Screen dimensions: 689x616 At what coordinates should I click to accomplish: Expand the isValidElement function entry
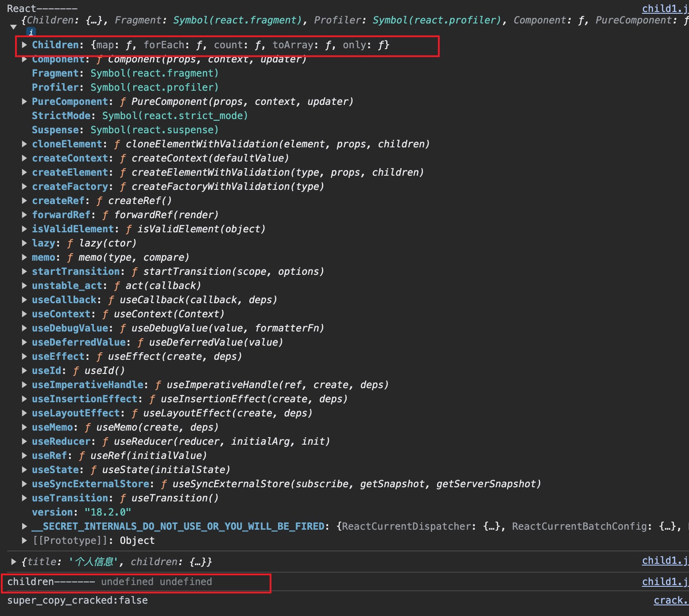pos(25,229)
